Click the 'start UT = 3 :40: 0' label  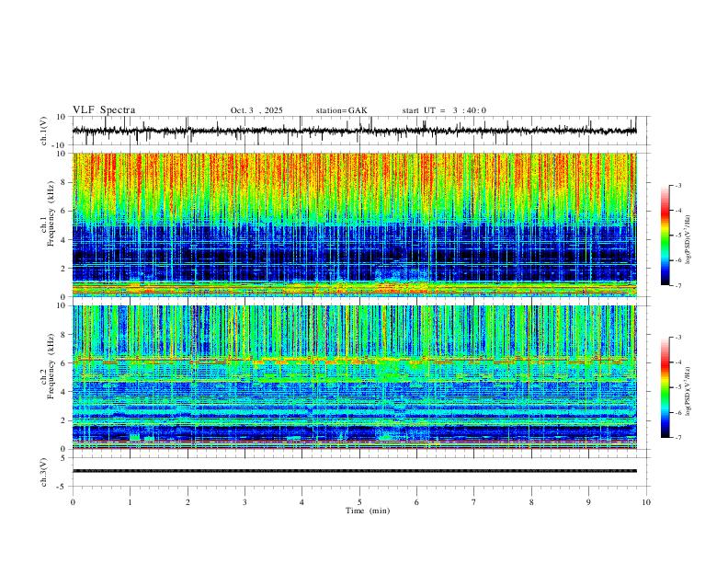(444, 110)
